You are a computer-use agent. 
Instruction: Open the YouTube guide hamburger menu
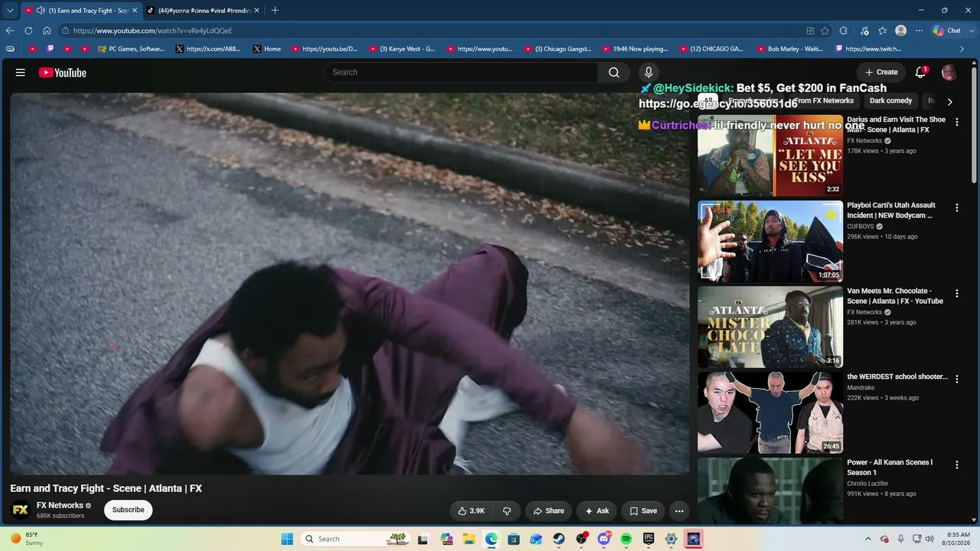21,73
